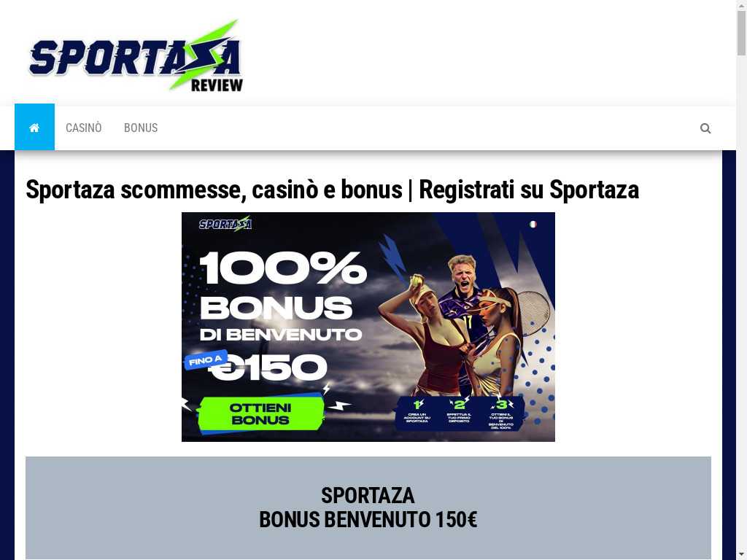The height and width of the screenshot is (560, 747).
Task: Go to the home page icon
Action: [34, 127]
